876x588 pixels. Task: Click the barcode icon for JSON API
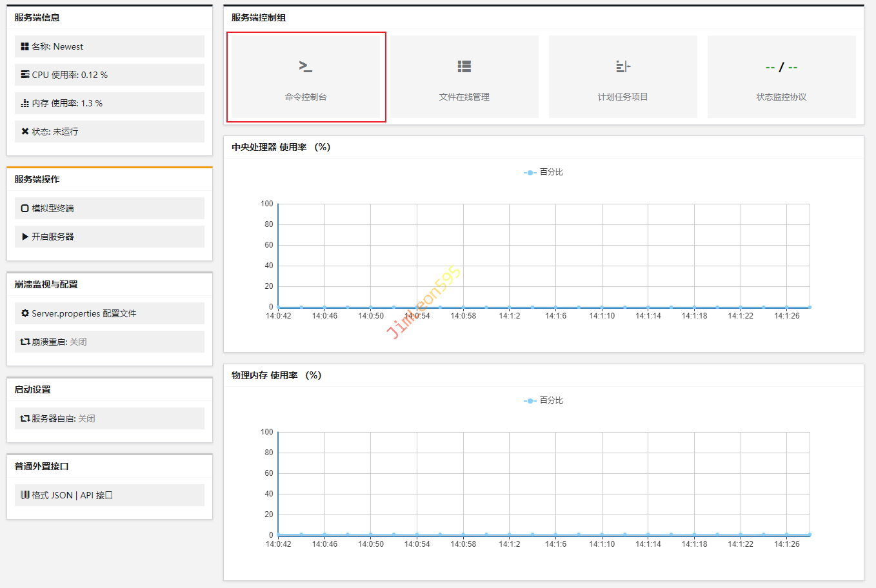pos(25,495)
